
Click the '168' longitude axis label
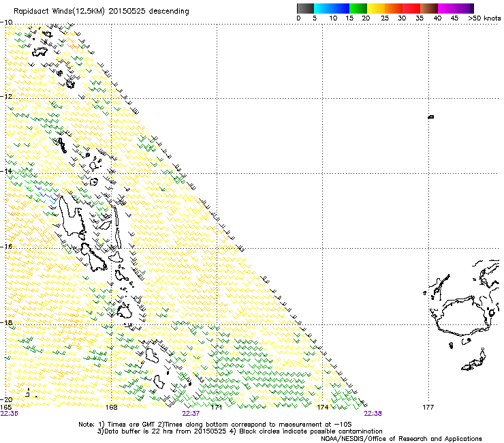click(x=111, y=408)
